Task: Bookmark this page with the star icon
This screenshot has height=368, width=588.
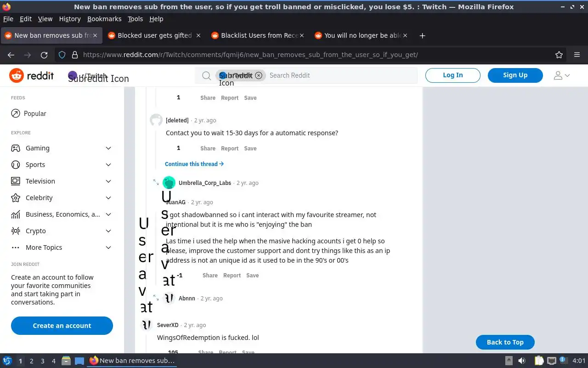Action: [x=559, y=55]
